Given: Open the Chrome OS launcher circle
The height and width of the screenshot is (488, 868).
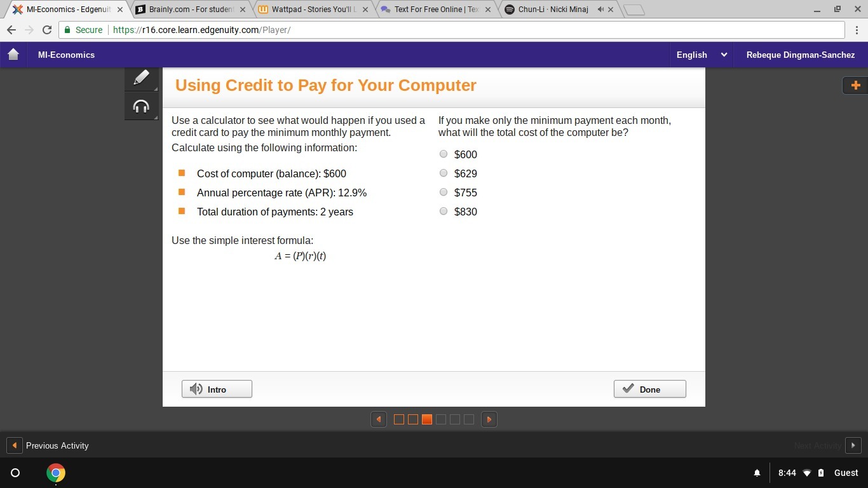Looking at the screenshot, I should coord(15,473).
